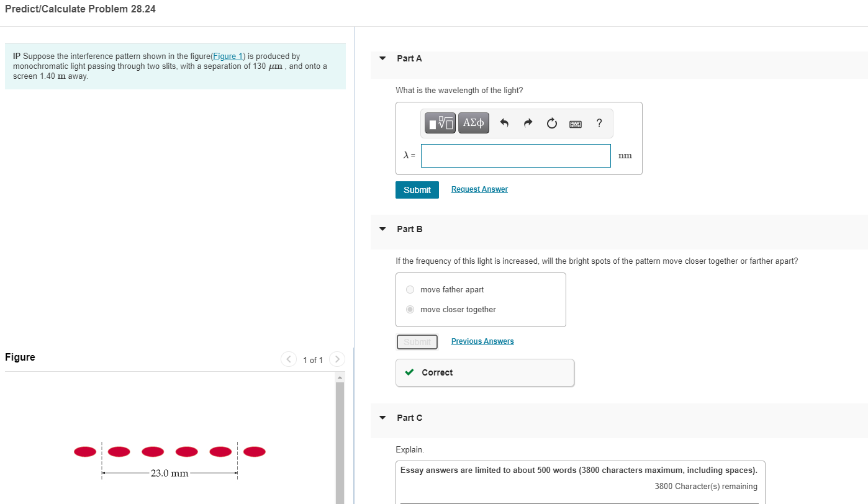Open the on-screen keyboard icon

click(x=575, y=124)
